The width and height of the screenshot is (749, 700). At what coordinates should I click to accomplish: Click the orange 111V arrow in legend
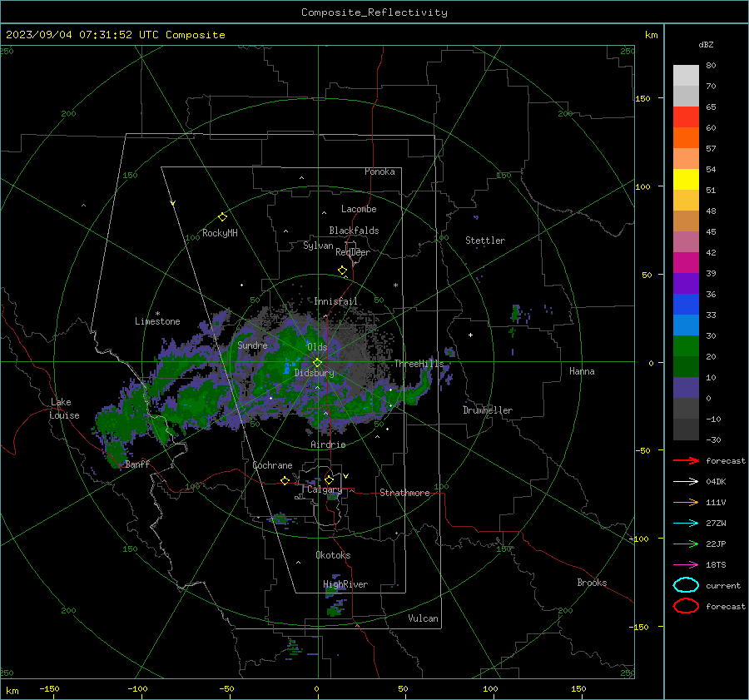(x=686, y=502)
